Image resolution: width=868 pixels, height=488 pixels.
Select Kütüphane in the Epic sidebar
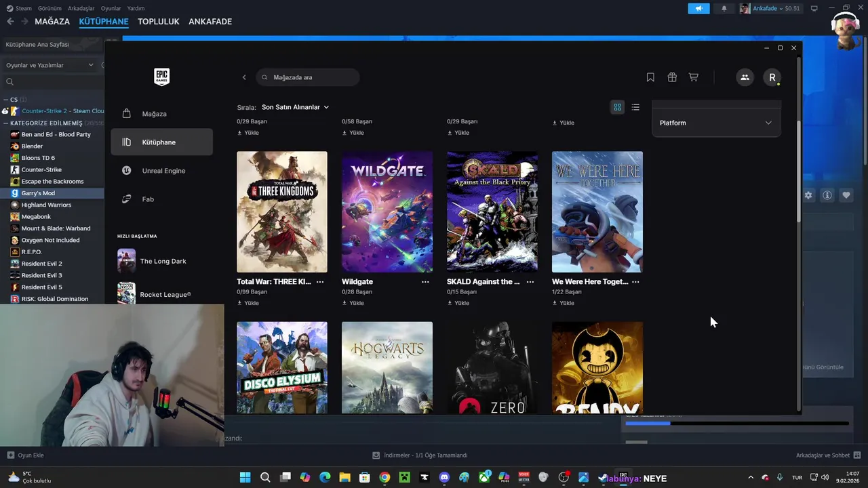[x=161, y=142]
